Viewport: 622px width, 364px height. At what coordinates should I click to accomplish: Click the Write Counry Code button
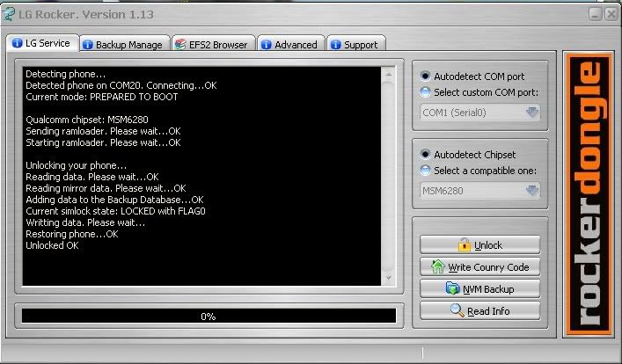tap(480, 267)
